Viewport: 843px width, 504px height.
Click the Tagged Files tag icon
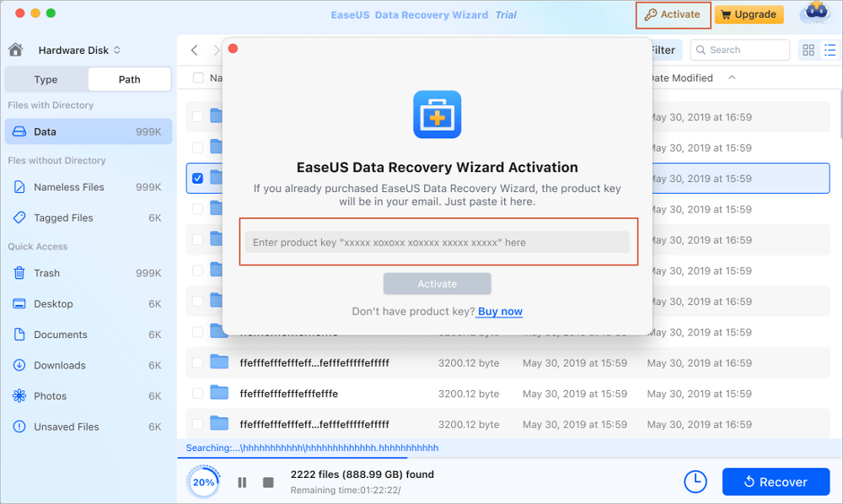point(19,217)
